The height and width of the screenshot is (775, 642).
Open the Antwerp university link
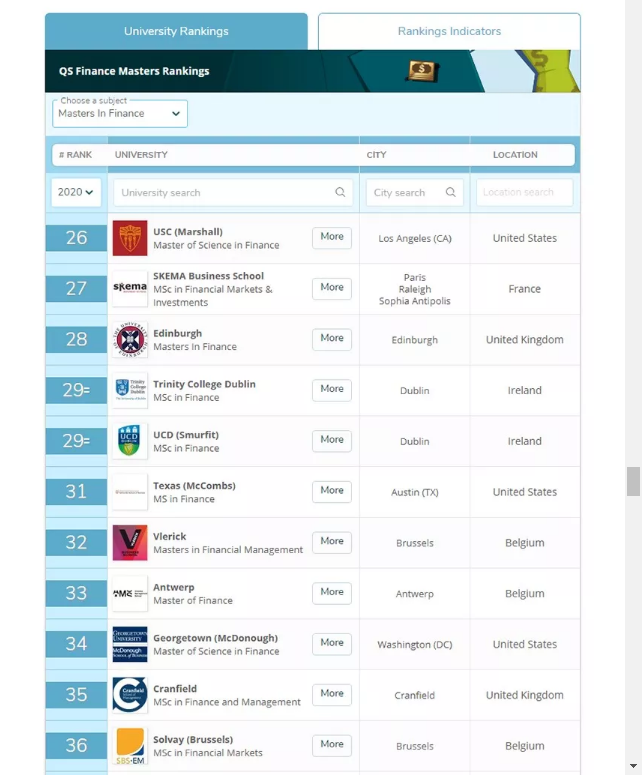click(x=173, y=588)
